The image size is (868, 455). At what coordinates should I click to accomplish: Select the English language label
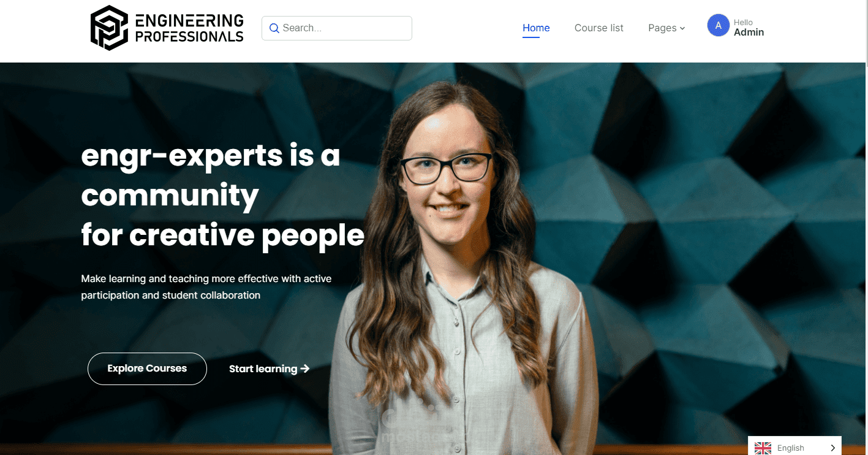790,448
